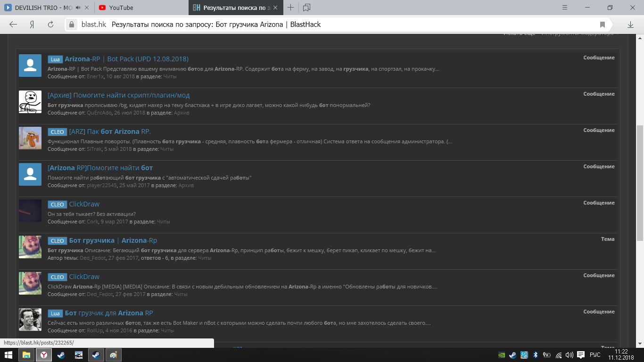This screenshot has width=644, height=362.
Task: Open the Пак бот Arizona RP result
Action: click(110, 132)
